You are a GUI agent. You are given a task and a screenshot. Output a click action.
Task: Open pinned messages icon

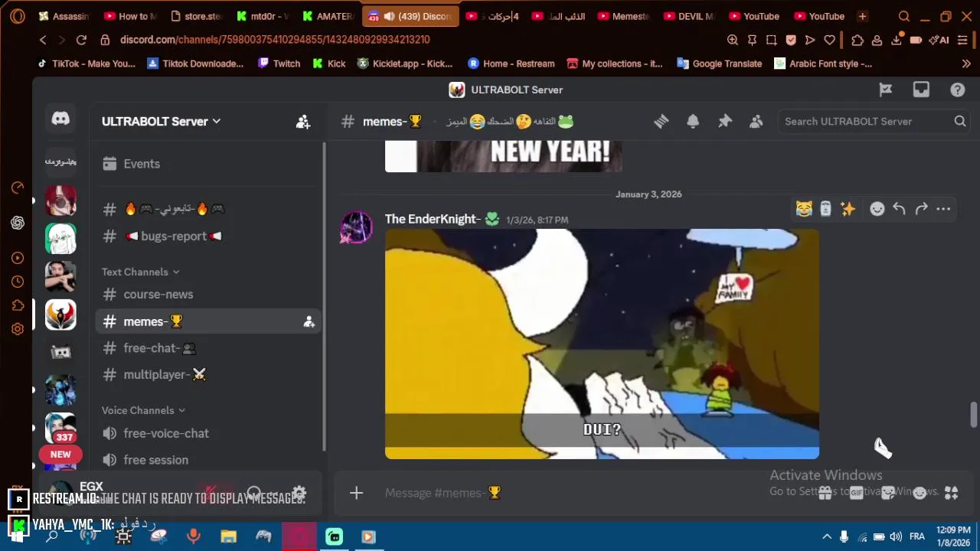[x=724, y=121]
